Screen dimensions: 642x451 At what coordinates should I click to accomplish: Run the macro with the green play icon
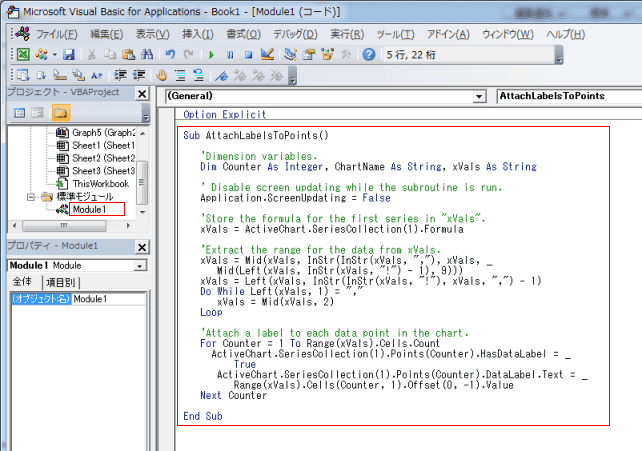(x=212, y=54)
